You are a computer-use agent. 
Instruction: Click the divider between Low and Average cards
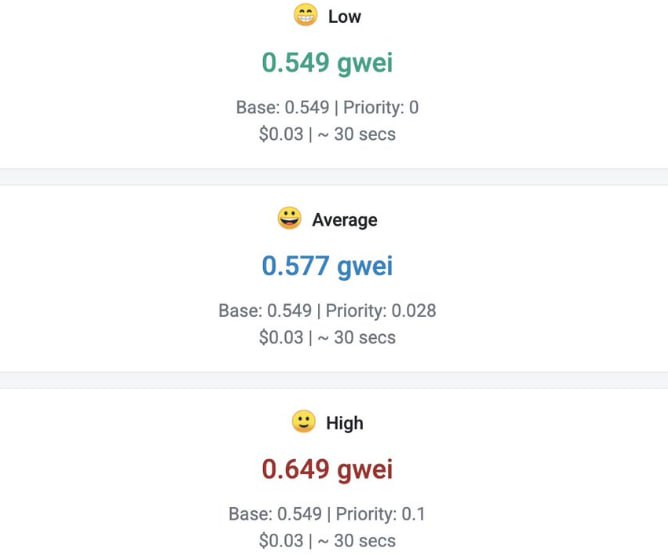(x=334, y=176)
